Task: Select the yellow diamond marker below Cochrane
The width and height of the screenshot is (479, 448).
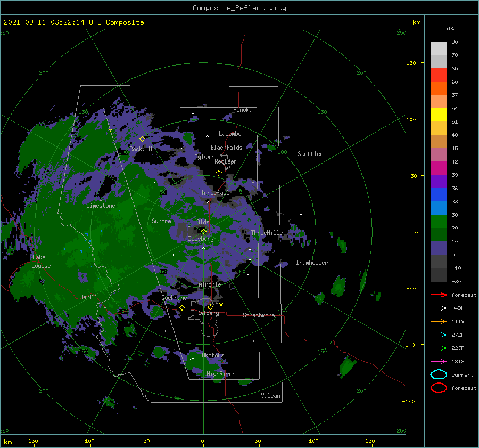Action: [x=183, y=307]
